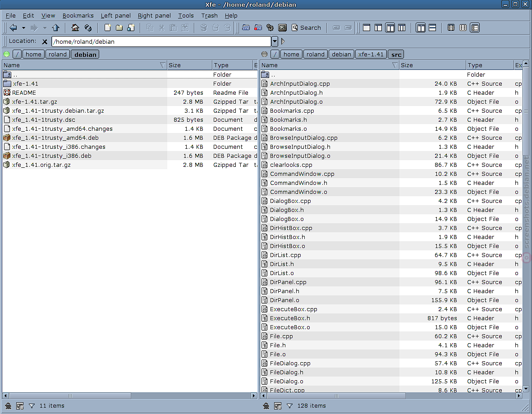Open a new root Xfe window icon
This screenshot has width=532, height=414.
click(x=258, y=28)
